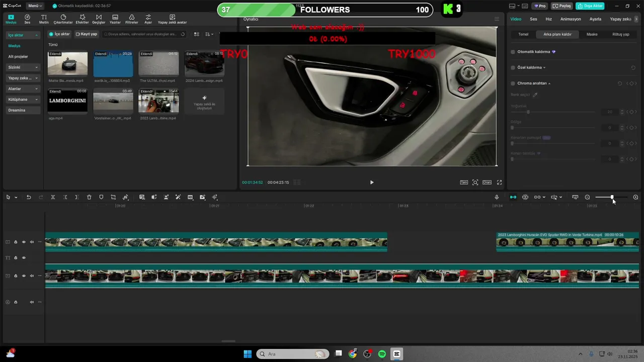Click the Paylaş share button
The width and height of the screenshot is (644, 362).
(x=562, y=6)
